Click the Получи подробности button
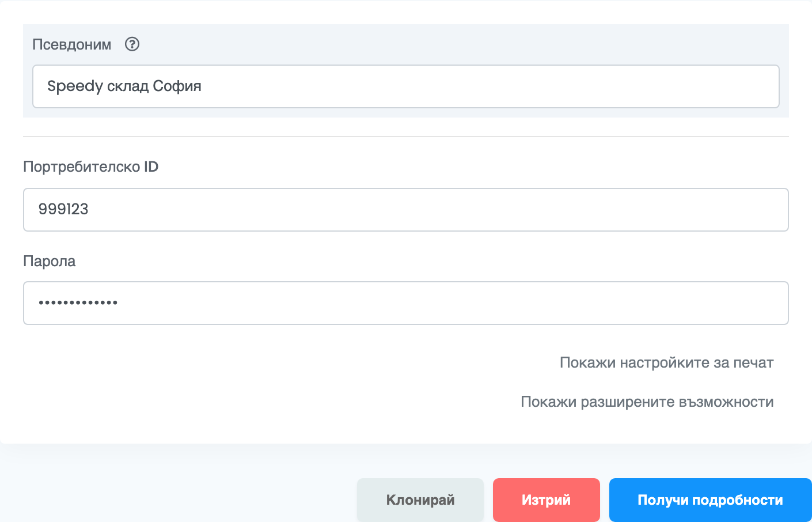 (711, 500)
